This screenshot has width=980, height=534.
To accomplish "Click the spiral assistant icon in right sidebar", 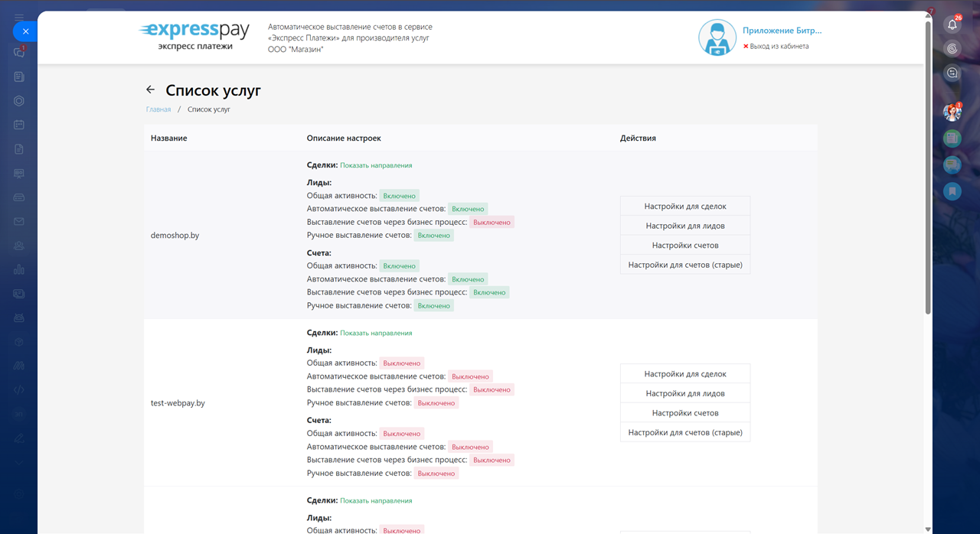I will (952, 48).
